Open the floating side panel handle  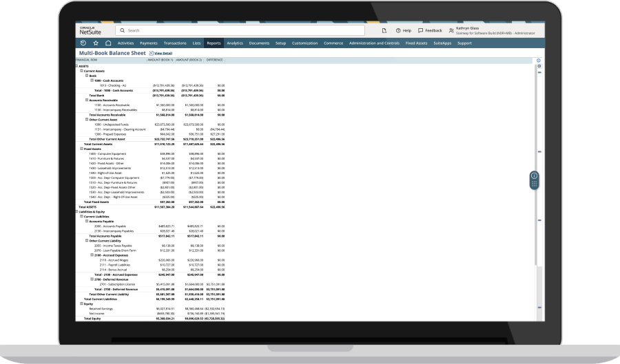pos(534,180)
